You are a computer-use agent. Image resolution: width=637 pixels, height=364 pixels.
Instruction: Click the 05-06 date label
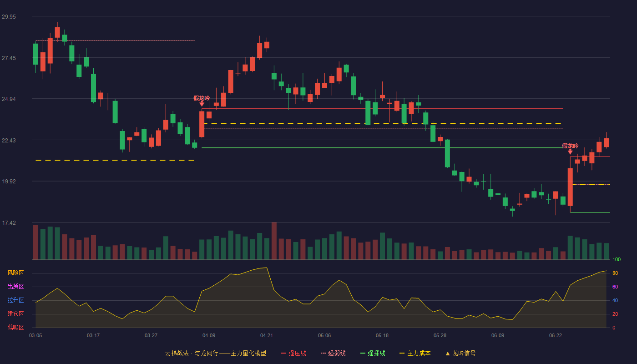(x=324, y=335)
